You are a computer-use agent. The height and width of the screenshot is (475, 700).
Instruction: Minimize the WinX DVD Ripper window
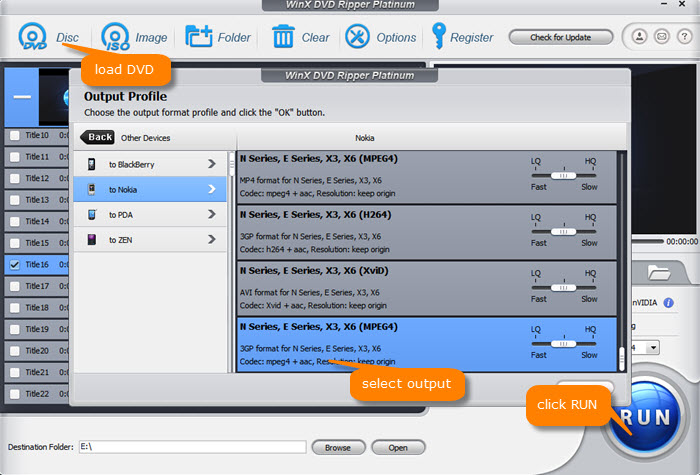coord(664,4)
